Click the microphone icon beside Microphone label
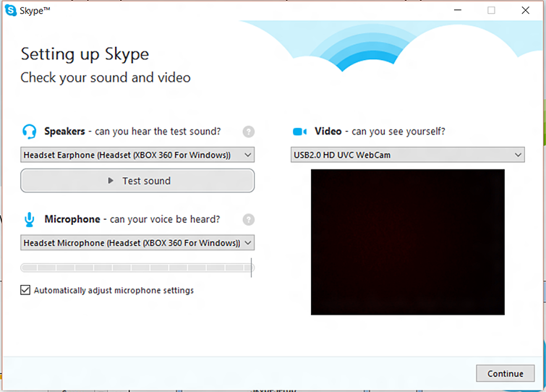546x392 pixels. click(30, 220)
